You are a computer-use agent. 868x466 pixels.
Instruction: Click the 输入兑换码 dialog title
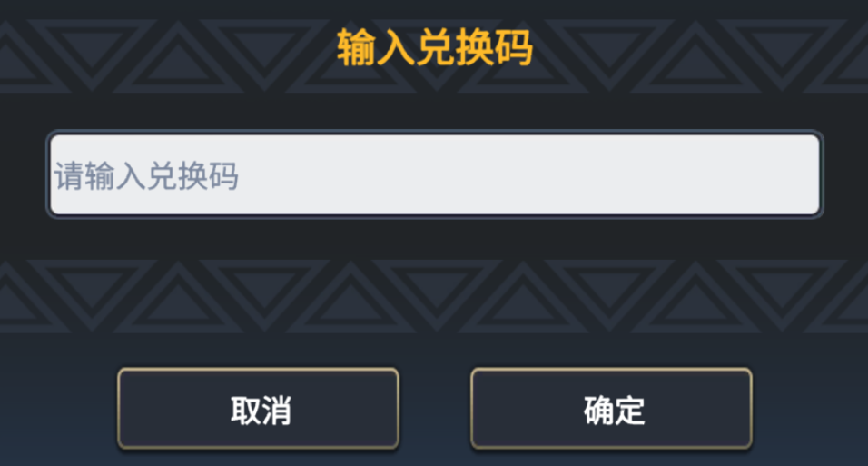(x=434, y=48)
